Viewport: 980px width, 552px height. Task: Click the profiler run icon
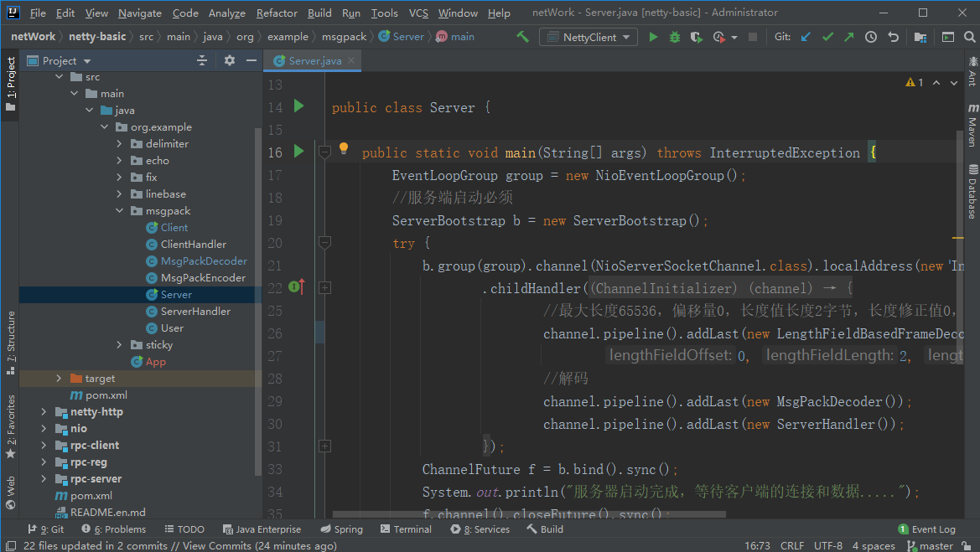(x=718, y=37)
